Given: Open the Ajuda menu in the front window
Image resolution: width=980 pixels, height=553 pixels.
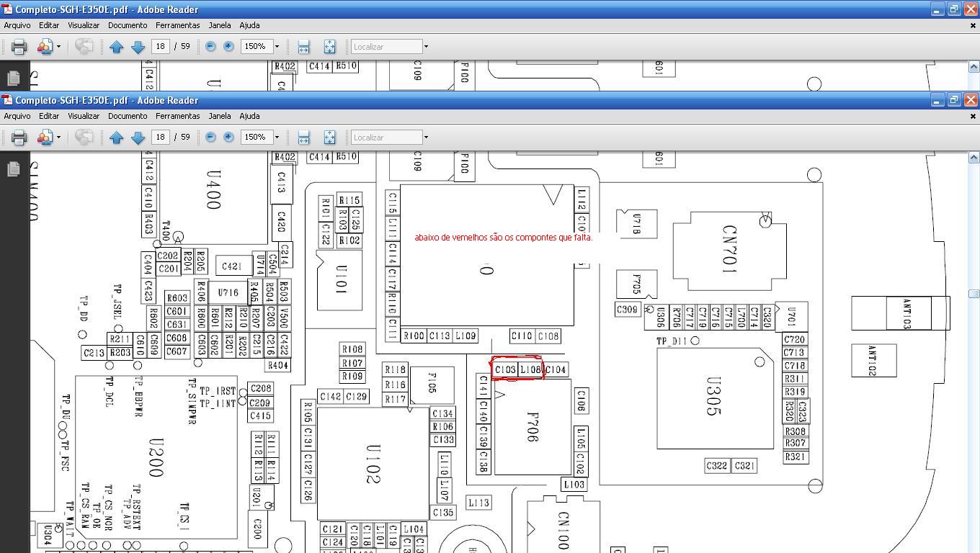Looking at the screenshot, I should 249,116.
